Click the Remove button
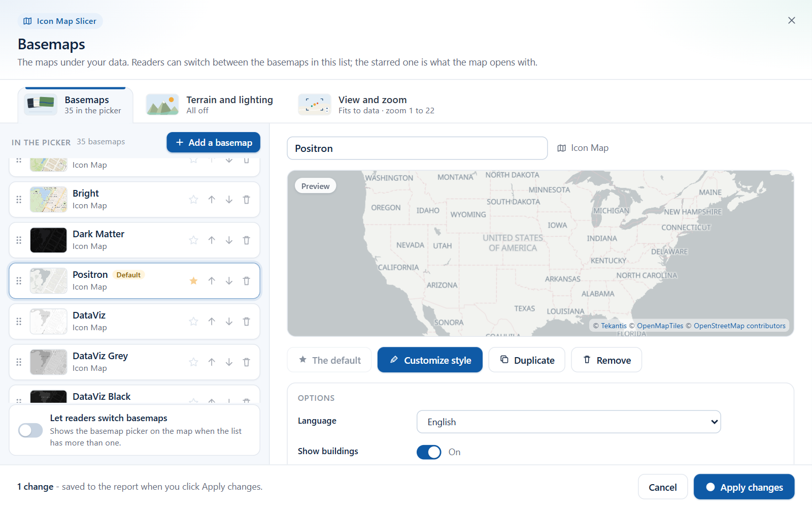This screenshot has width=812, height=508. click(x=606, y=360)
